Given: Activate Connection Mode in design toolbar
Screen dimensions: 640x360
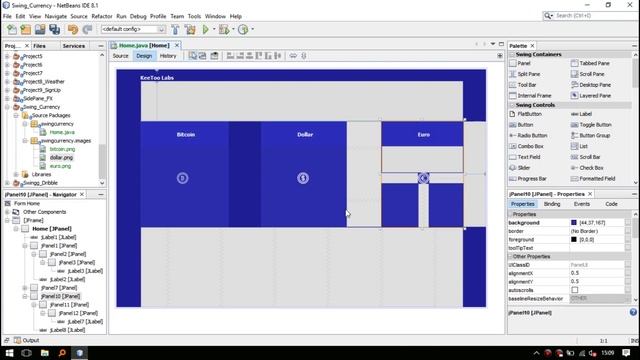Looking at the screenshot, I should 202,56.
